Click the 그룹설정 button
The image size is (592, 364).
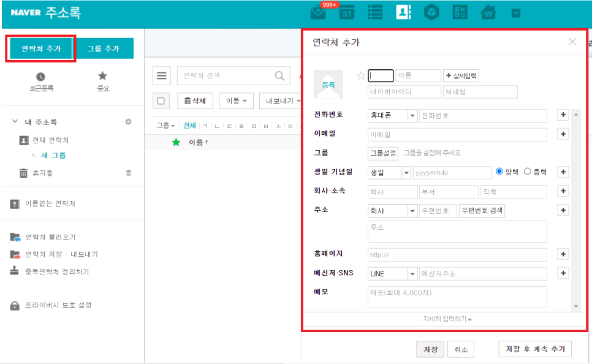[x=383, y=153]
